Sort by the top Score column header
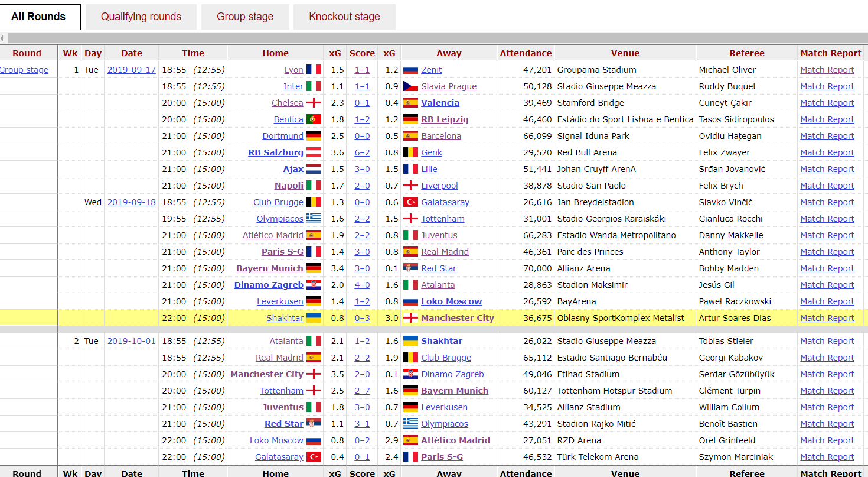 coord(362,53)
